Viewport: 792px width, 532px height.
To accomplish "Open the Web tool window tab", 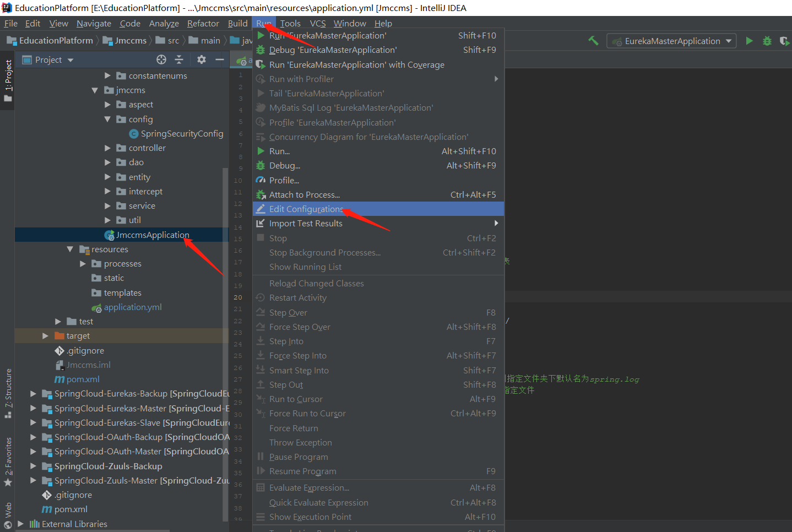I will (8, 515).
